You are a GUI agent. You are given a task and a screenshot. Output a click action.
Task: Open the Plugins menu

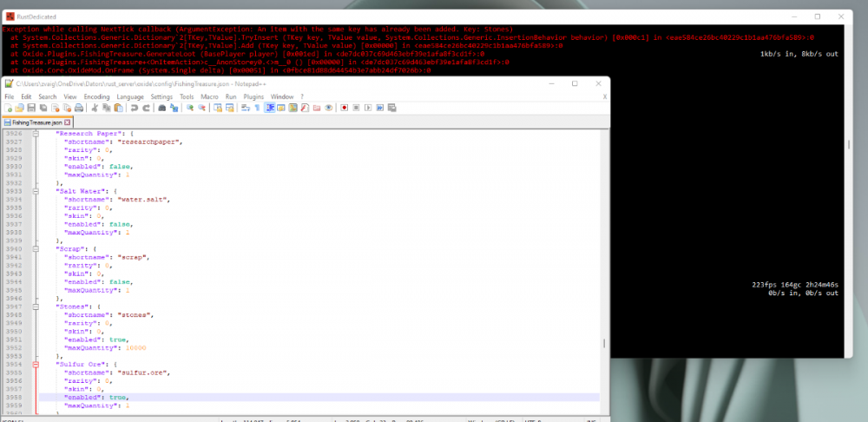pyautogui.click(x=255, y=96)
